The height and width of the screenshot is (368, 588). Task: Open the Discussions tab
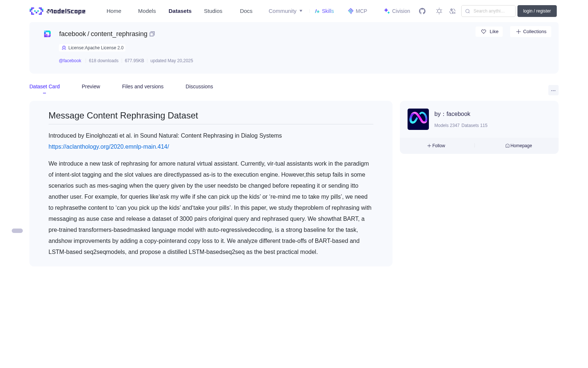(x=199, y=86)
